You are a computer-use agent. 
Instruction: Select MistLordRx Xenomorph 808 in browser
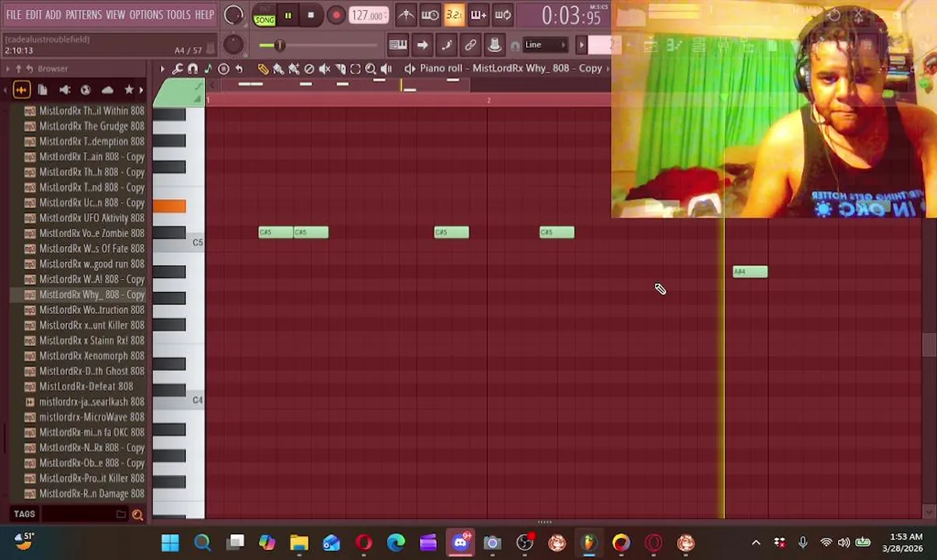(92, 356)
